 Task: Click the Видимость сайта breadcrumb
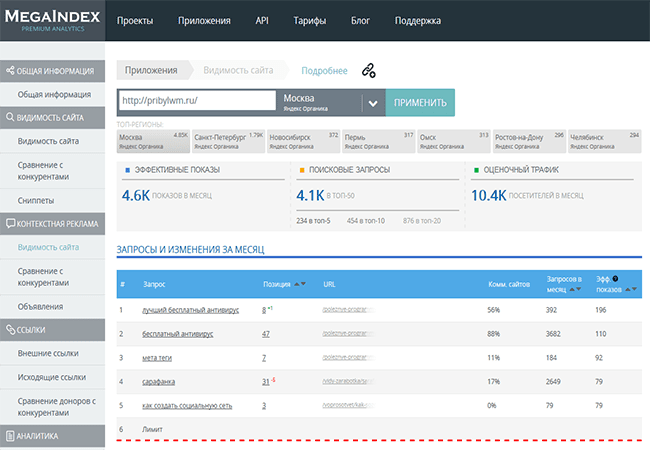coord(238,70)
